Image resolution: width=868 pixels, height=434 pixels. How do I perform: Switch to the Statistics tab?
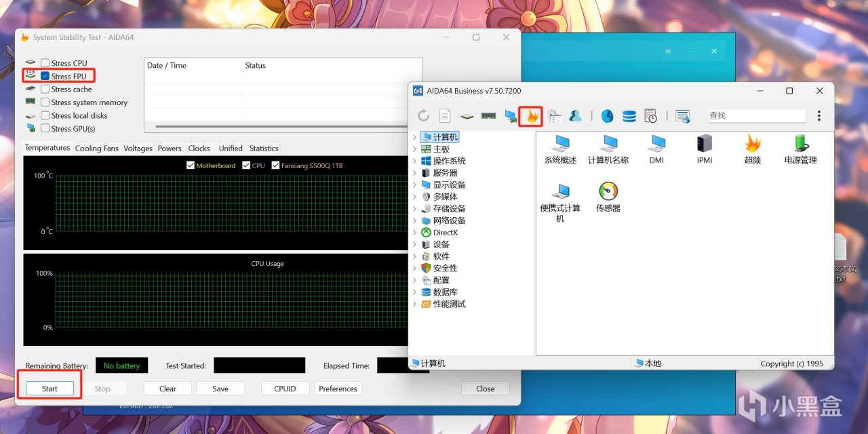pos(264,149)
